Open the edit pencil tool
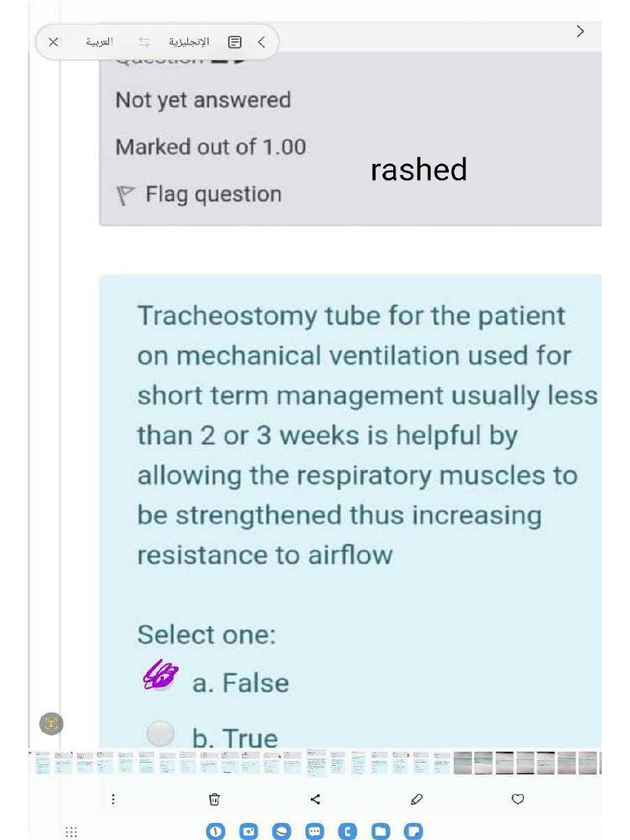The image size is (630, 840). pyautogui.click(x=416, y=799)
